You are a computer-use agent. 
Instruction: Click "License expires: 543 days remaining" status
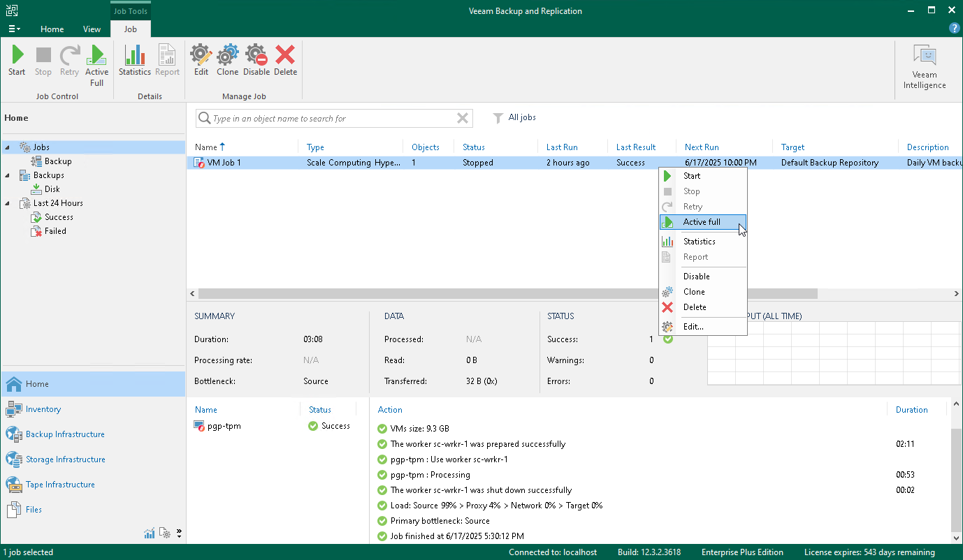click(869, 552)
